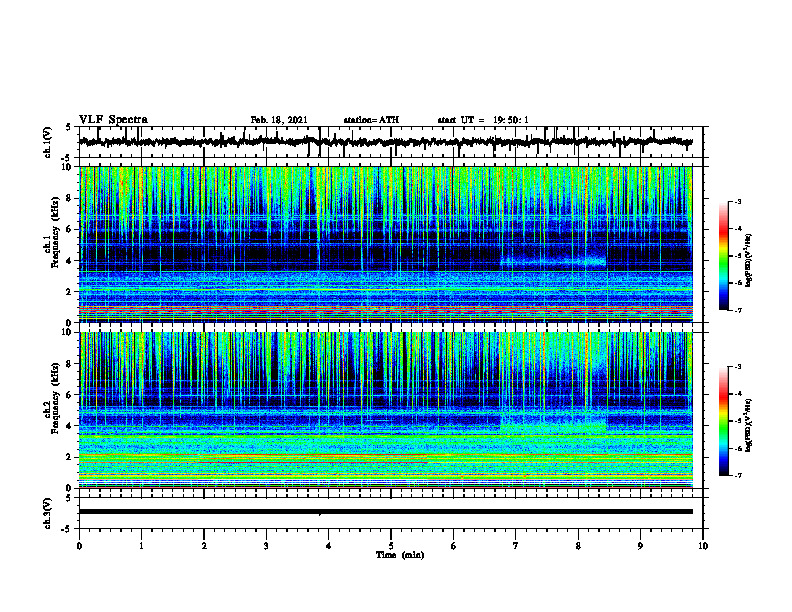Click the ch.2 frequency tick label "2"
The width and height of the screenshot is (792, 612).
coord(69,457)
